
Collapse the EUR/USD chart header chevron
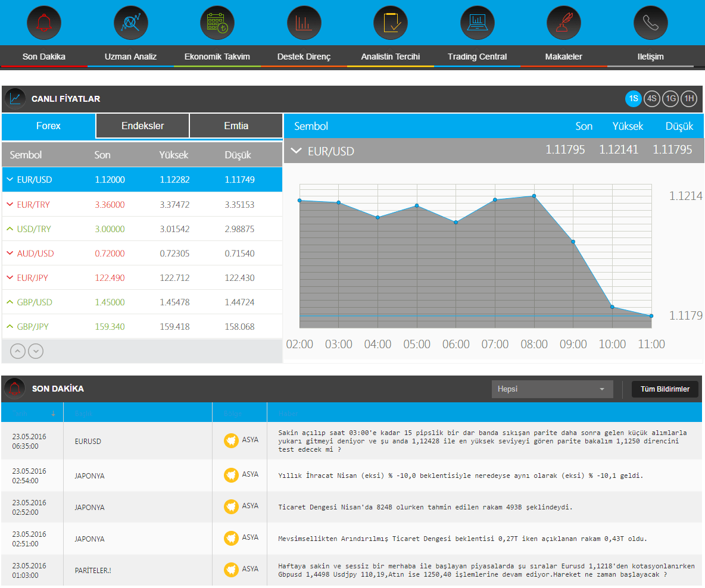296,151
